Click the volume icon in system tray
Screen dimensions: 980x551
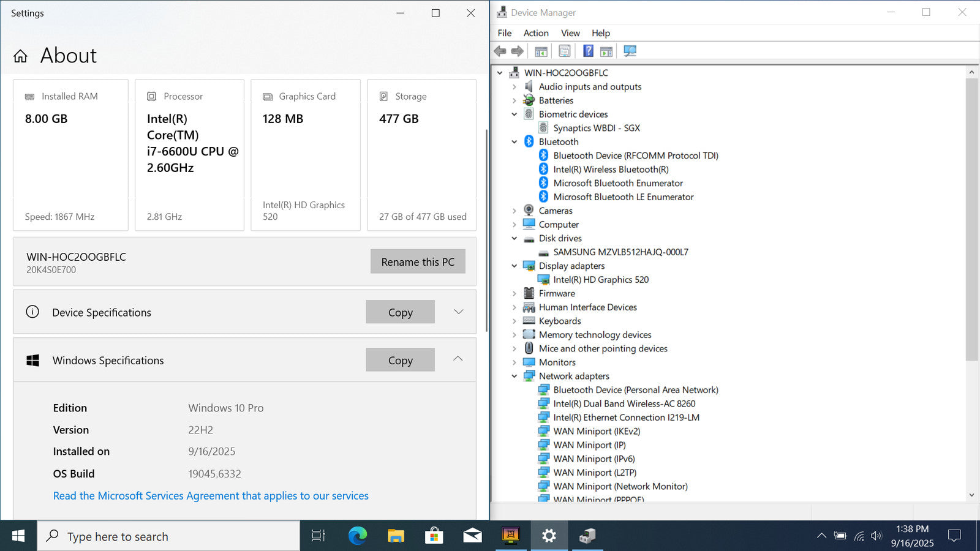click(x=876, y=536)
